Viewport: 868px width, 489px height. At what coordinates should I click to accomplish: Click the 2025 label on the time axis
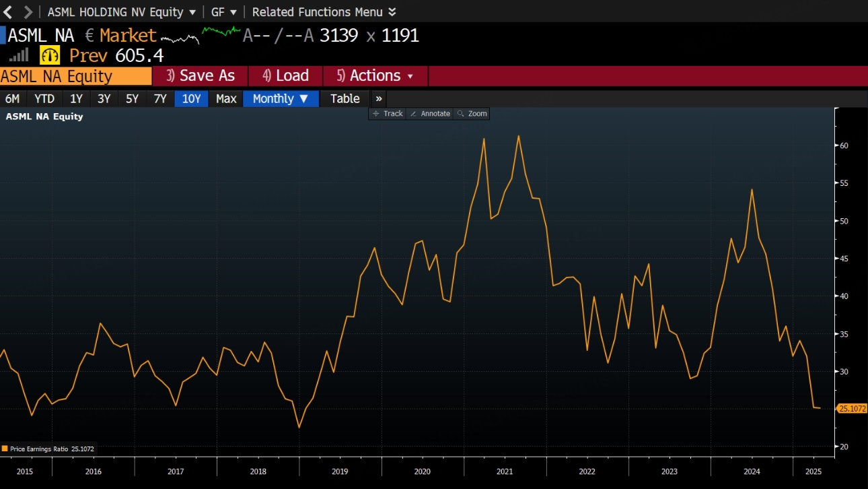[x=813, y=471]
